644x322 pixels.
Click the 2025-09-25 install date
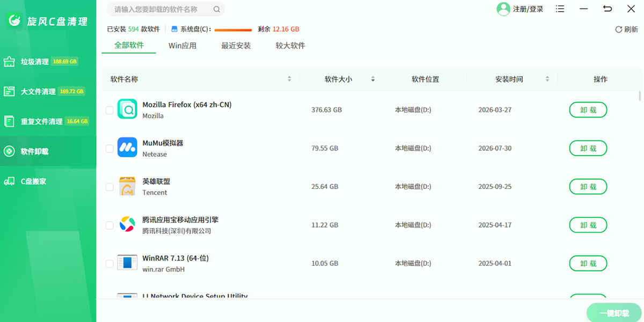coord(495,187)
